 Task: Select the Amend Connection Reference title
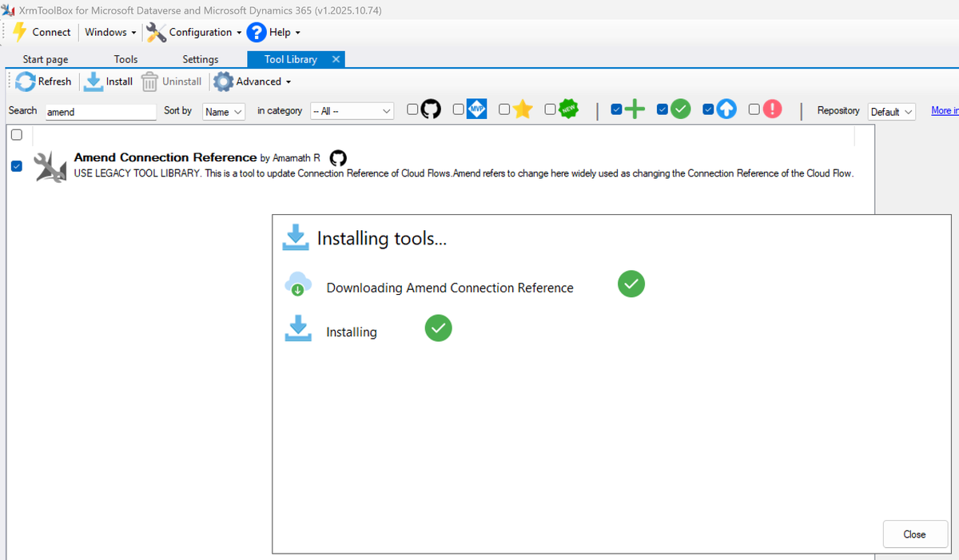point(165,157)
